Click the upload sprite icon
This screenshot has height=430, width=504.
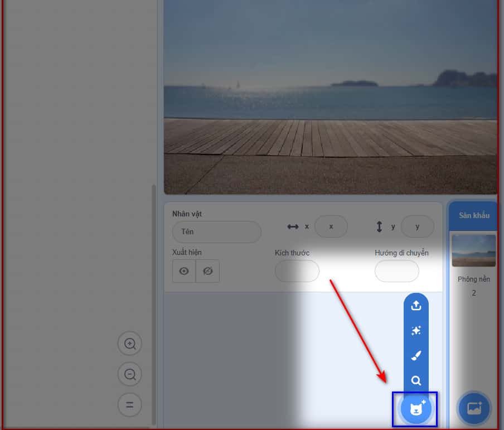(416, 306)
